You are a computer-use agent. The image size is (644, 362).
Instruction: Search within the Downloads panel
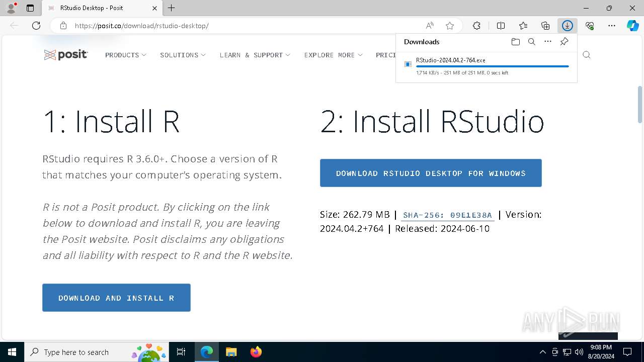[532, 42]
